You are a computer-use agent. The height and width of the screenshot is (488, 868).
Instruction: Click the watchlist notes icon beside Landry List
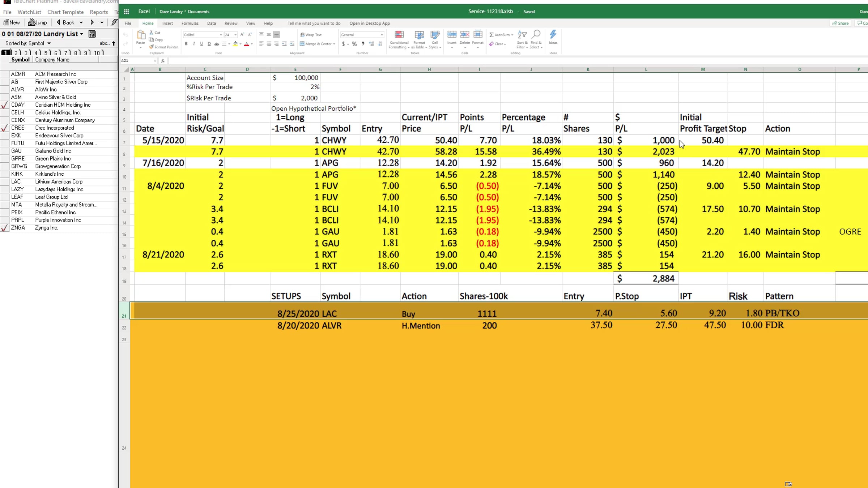(92, 34)
